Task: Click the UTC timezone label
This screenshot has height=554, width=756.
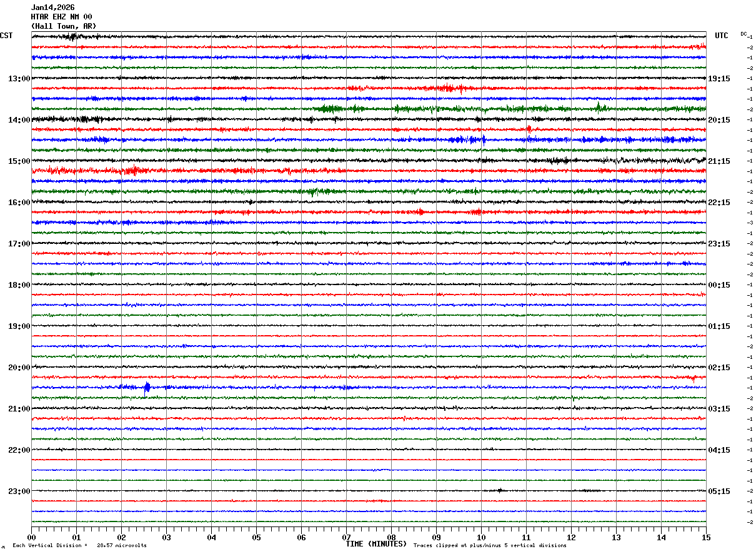Action: coord(722,36)
